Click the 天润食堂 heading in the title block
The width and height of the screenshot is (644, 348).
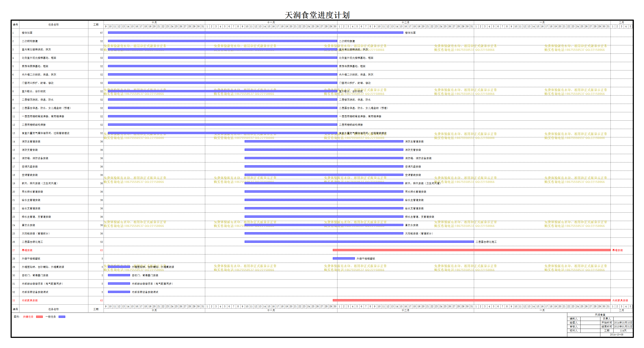[x=600, y=315]
